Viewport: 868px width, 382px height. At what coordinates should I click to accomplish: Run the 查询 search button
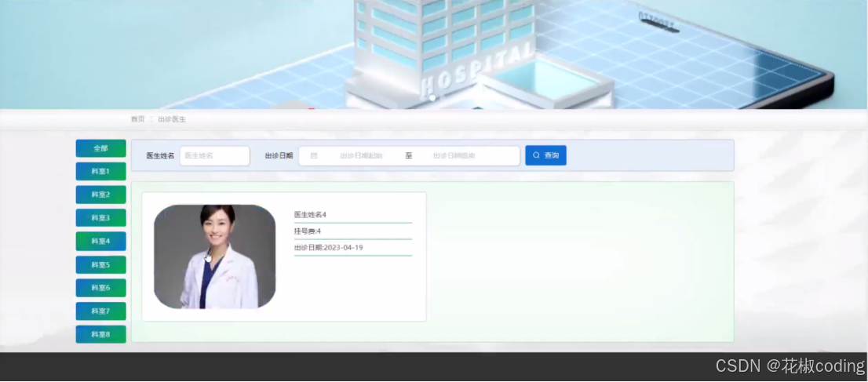tap(545, 155)
